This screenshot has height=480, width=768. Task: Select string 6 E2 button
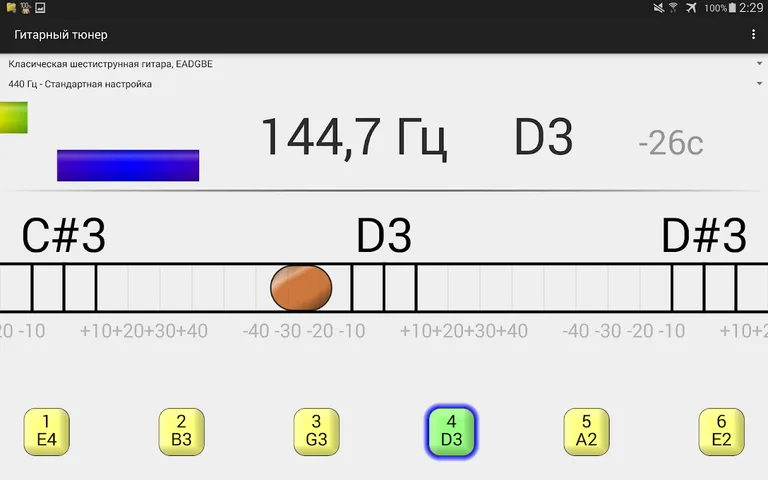pos(721,432)
